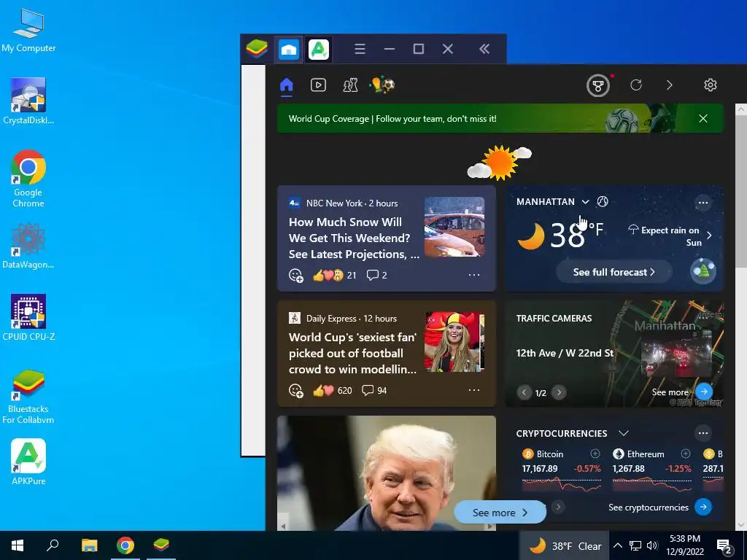Switch to the BlueStacks Home tab
The height and width of the screenshot is (560, 747).
[289, 49]
